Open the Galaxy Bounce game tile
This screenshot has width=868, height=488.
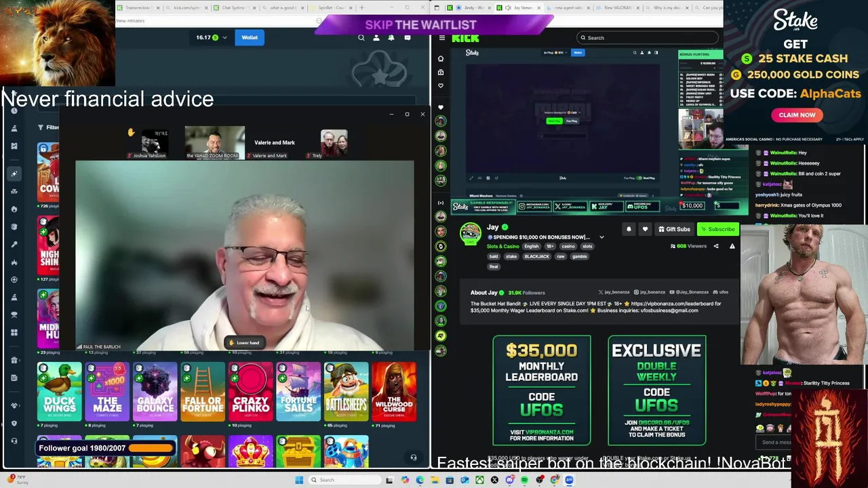(155, 391)
